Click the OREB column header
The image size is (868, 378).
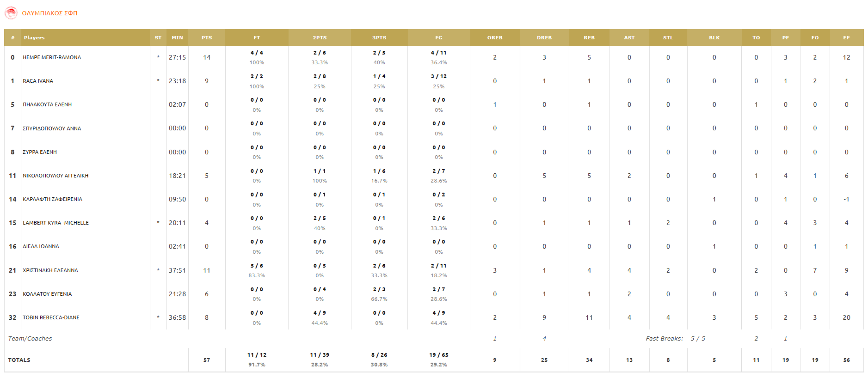(x=494, y=38)
